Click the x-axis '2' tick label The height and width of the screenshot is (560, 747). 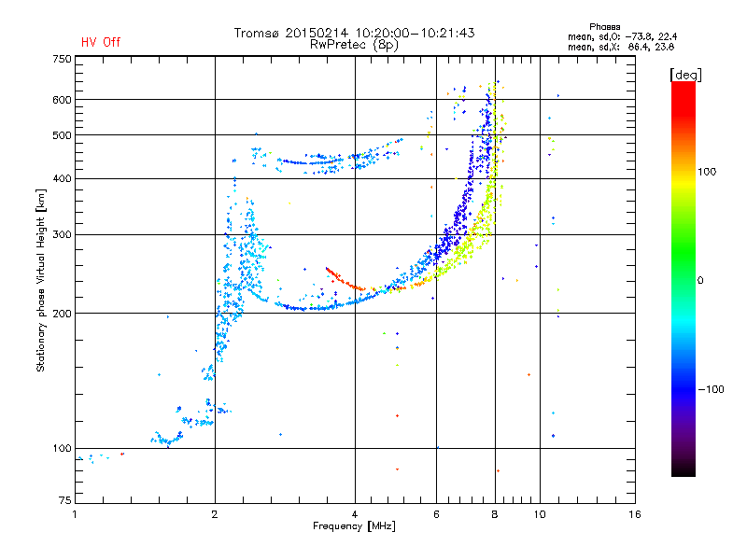215,514
